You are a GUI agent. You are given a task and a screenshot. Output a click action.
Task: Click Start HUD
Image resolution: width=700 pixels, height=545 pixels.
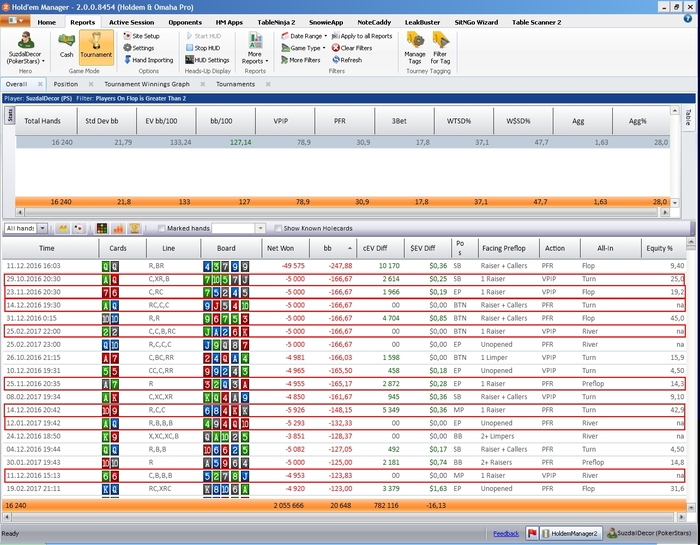203,36
